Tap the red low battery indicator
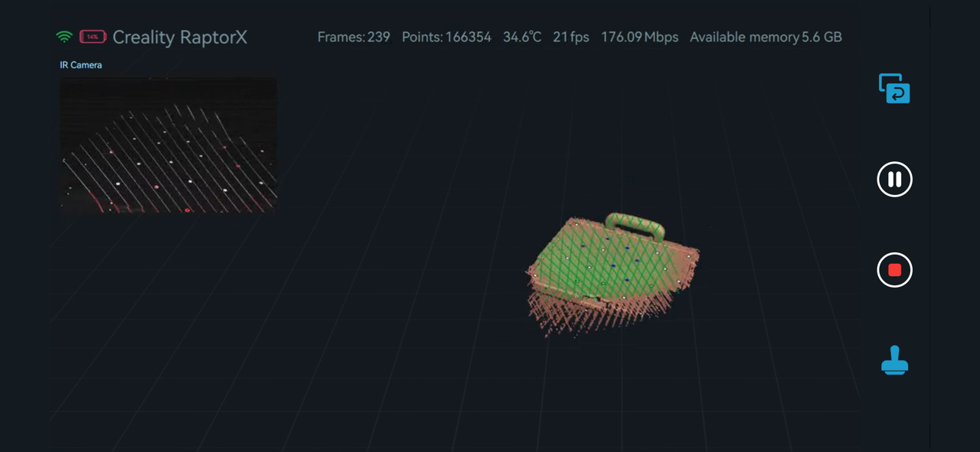 click(x=93, y=37)
